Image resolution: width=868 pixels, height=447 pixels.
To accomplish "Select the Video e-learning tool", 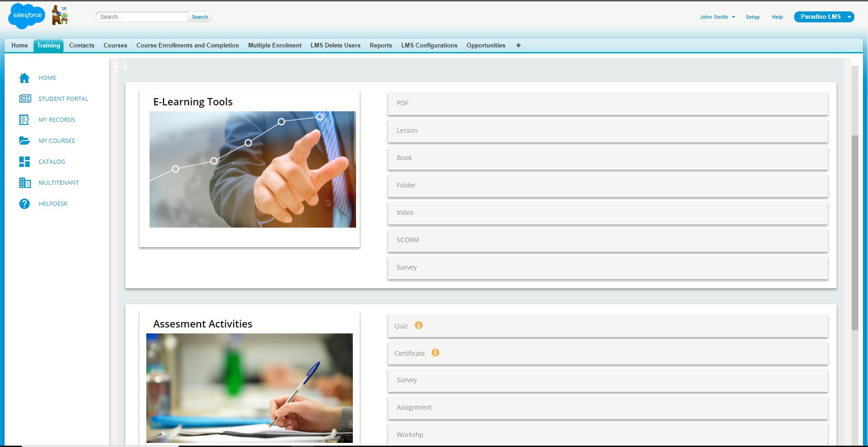I will pyautogui.click(x=608, y=213).
